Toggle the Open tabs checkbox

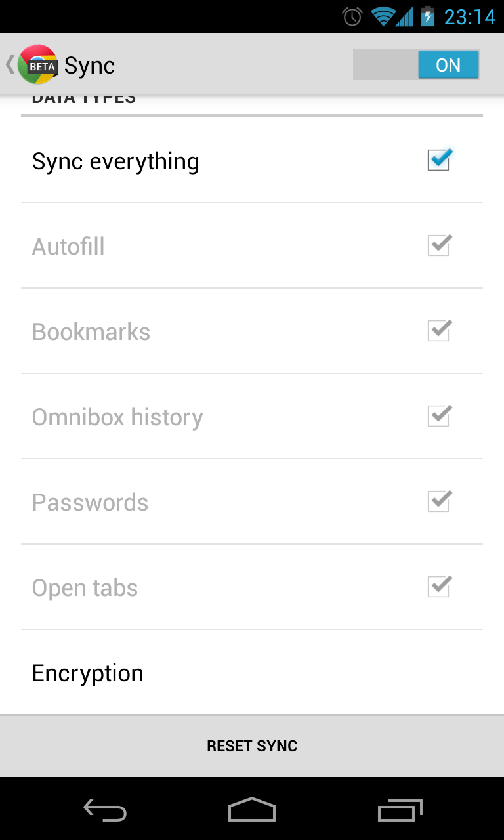tap(439, 587)
